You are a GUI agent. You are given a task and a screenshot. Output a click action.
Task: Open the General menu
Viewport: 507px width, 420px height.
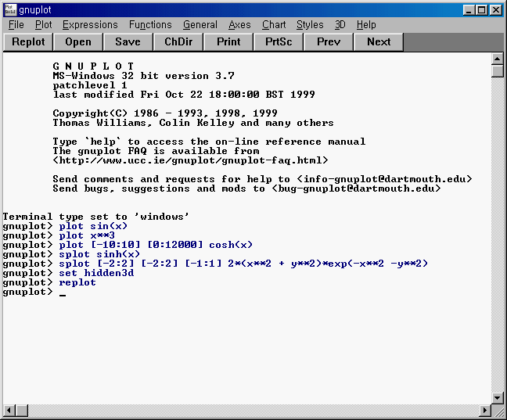coord(200,25)
